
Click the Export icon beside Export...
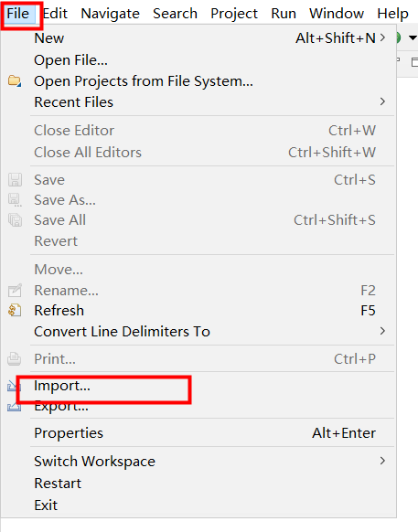[15, 406]
